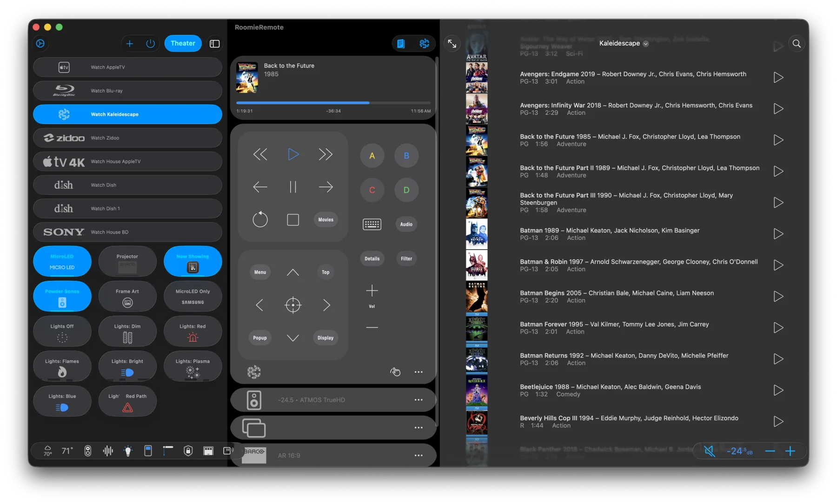Click the rewind double-arrow button
Screen dimensions: 837x504
point(260,154)
